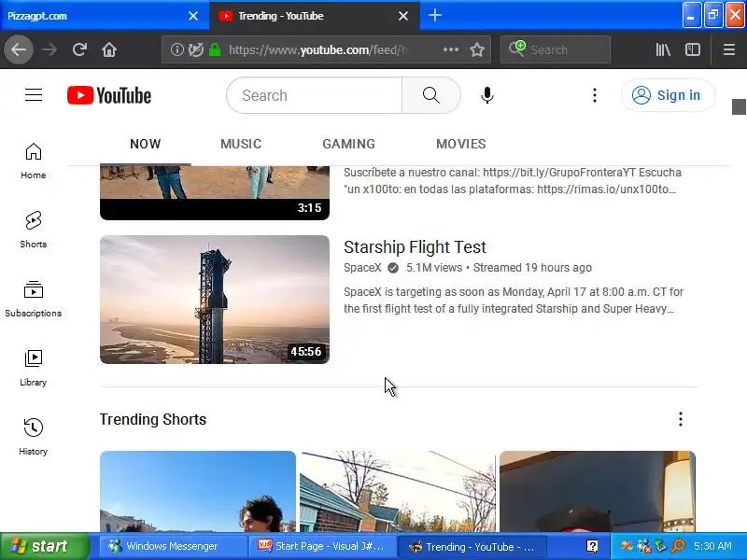Image resolution: width=747 pixels, height=560 pixels.
Task: Show site information via the info icon
Action: [176, 49]
